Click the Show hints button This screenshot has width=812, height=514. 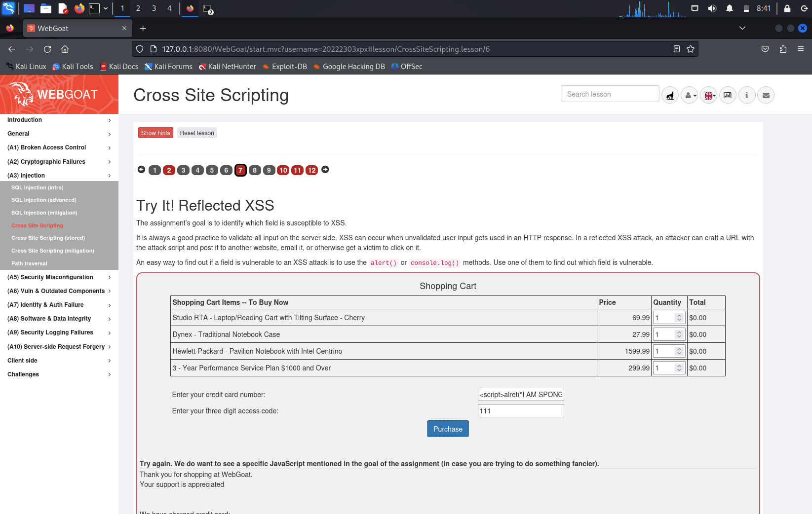point(155,133)
